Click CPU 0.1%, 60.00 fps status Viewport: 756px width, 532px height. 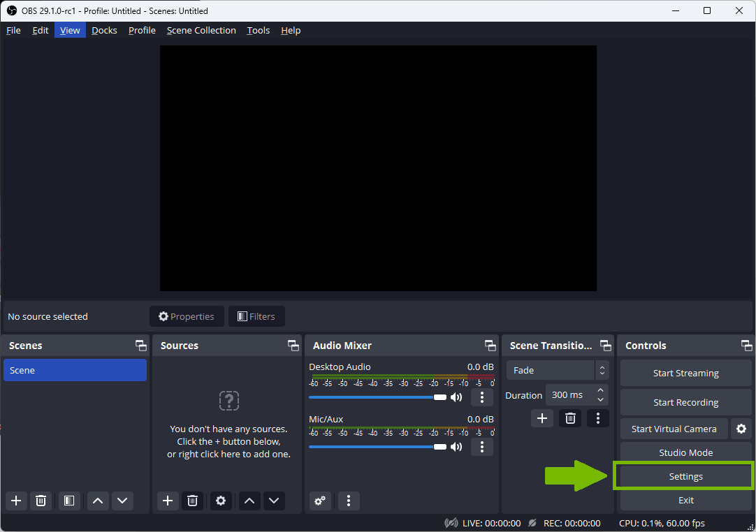(662, 524)
